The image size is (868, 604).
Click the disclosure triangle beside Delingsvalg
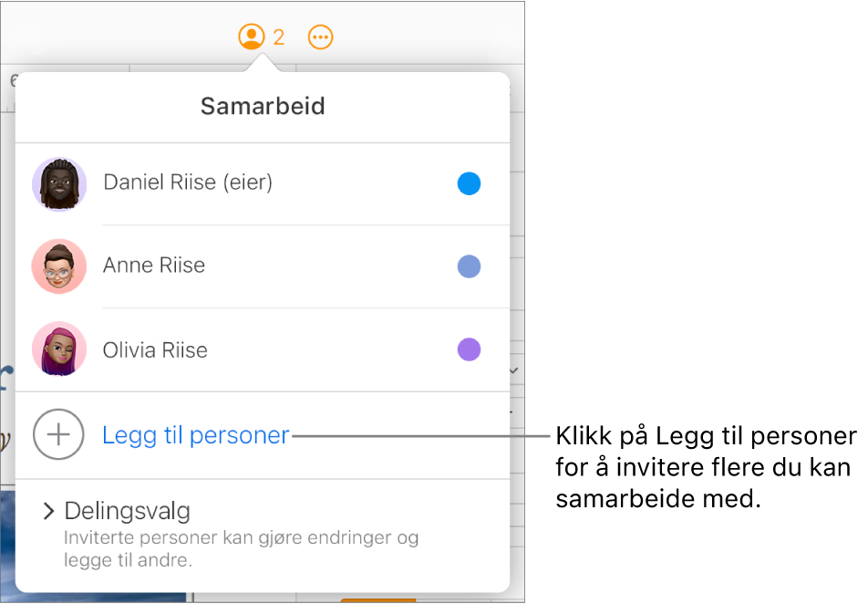click(47, 512)
